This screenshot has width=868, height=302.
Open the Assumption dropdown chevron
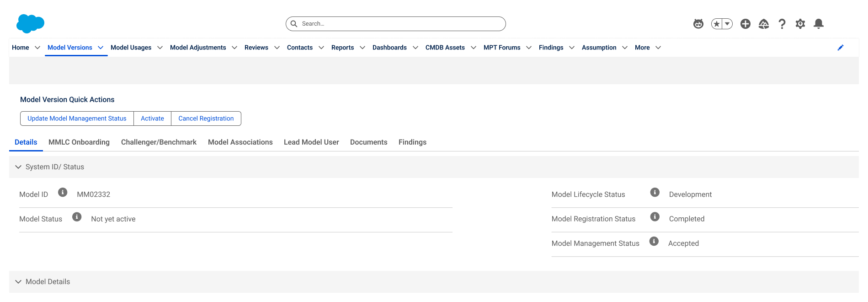[625, 48]
